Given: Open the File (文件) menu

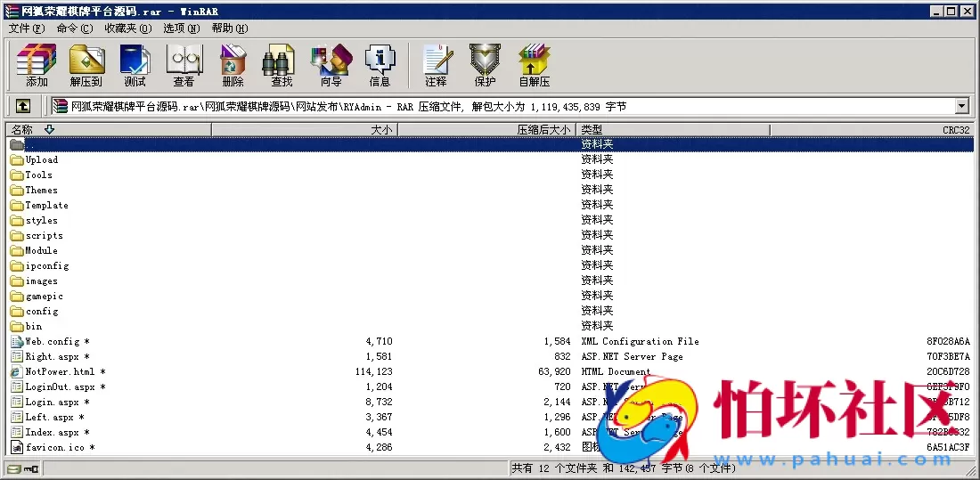Looking at the screenshot, I should click(27, 28).
